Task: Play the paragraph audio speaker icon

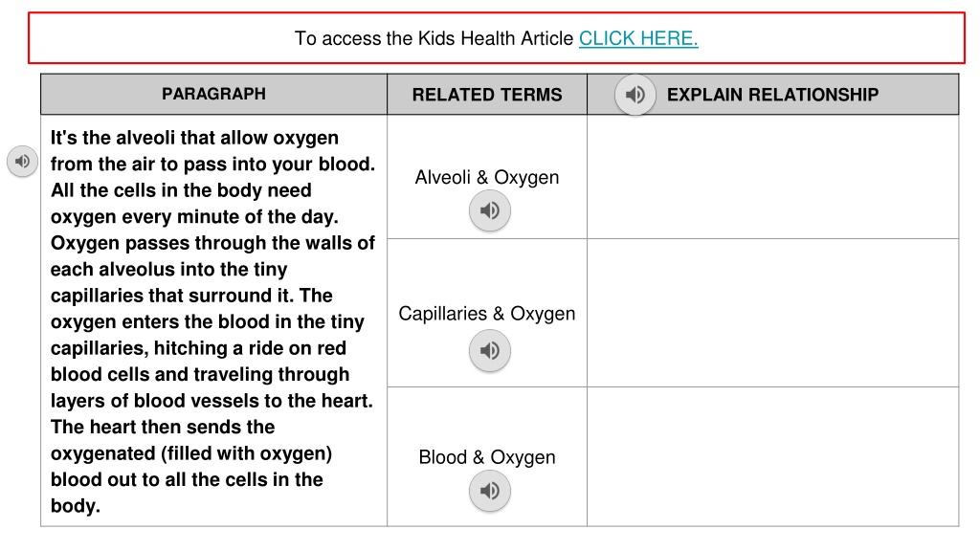Action: click(22, 161)
